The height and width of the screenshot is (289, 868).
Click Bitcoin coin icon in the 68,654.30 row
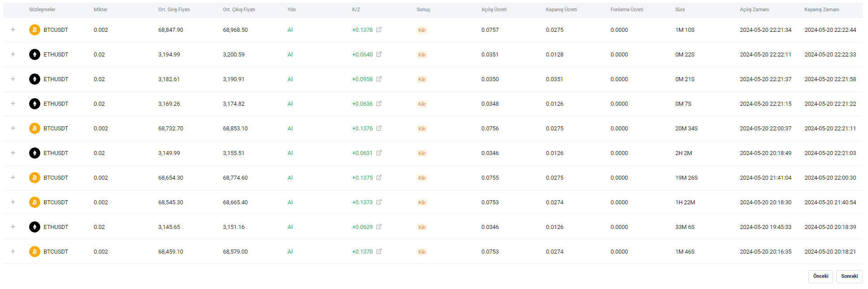click(x=34, y=178)
